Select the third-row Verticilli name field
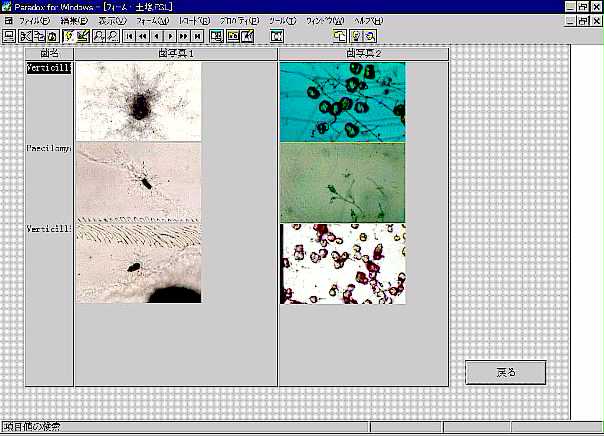The width and height of the screenshot is (604, 436). coord(49,229)
